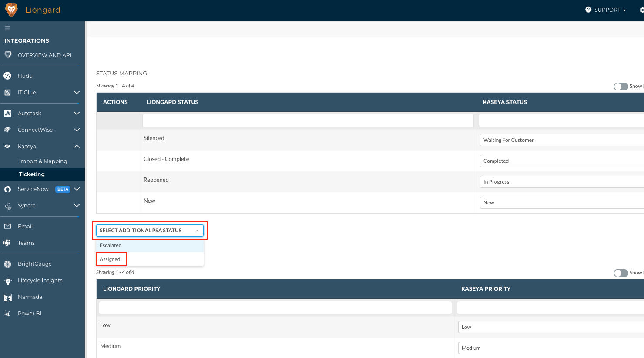Open Kaseya status dropdown for Silenced row
Image resolution: width=644 pixels, height=358 pixels.
click(x=562, y=140)
